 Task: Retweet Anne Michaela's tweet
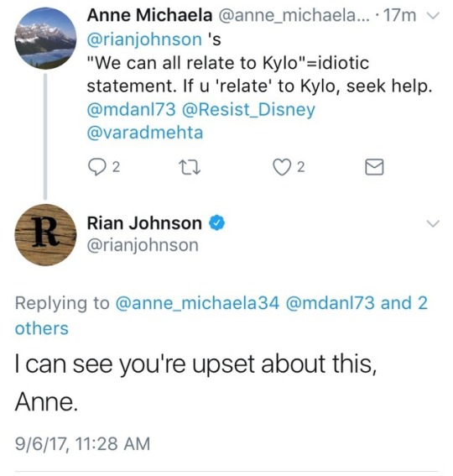point(190,168)
